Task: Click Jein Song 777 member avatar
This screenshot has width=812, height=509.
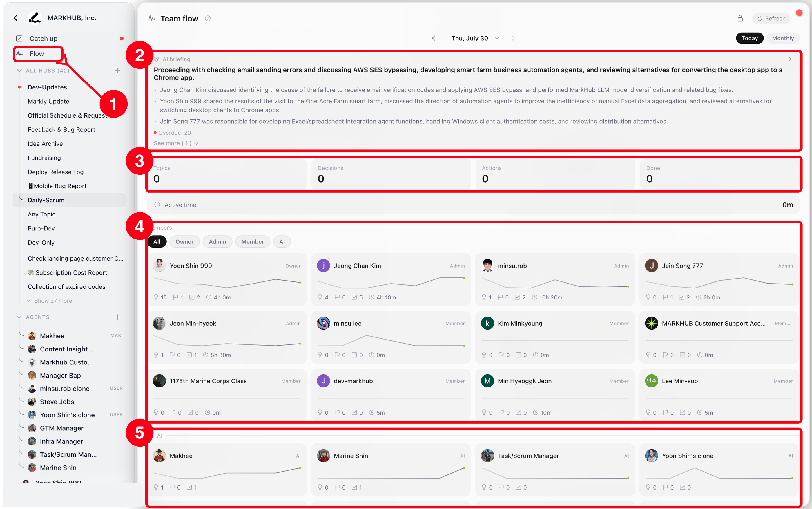Action: (x=652, y=266)
